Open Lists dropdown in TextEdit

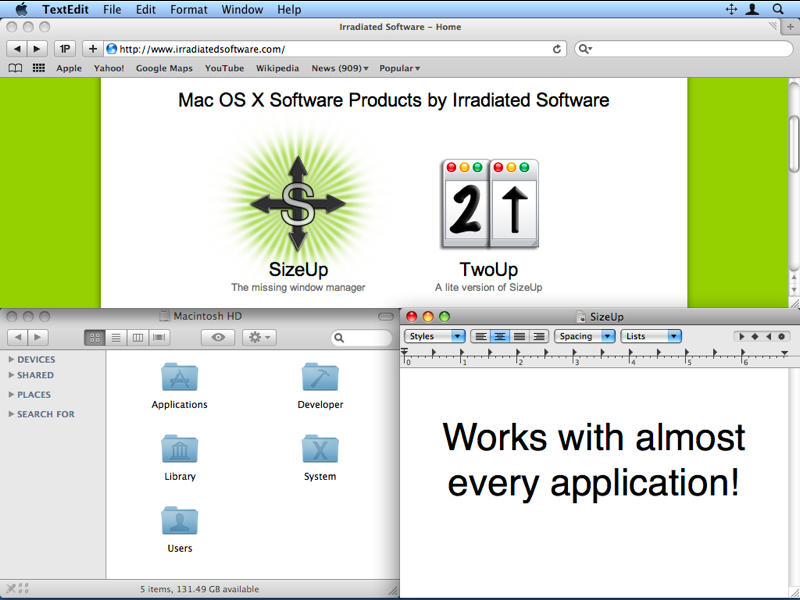tap(651, 336)
